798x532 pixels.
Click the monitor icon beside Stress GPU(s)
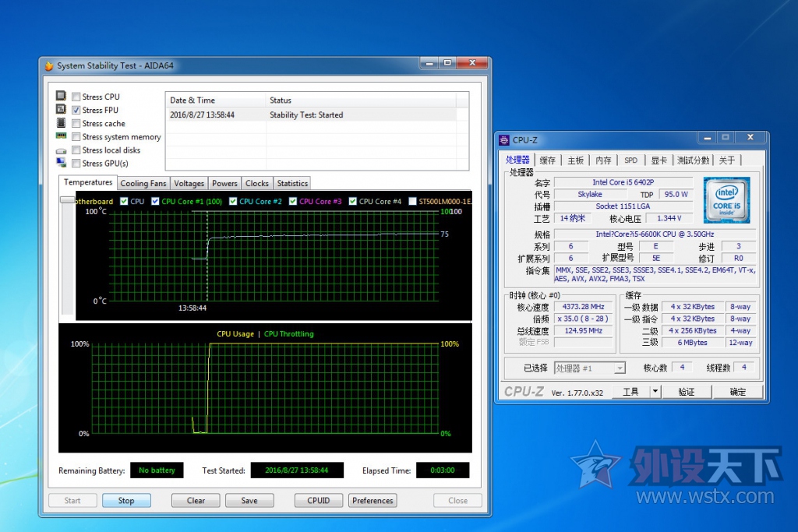pos(61,163)
